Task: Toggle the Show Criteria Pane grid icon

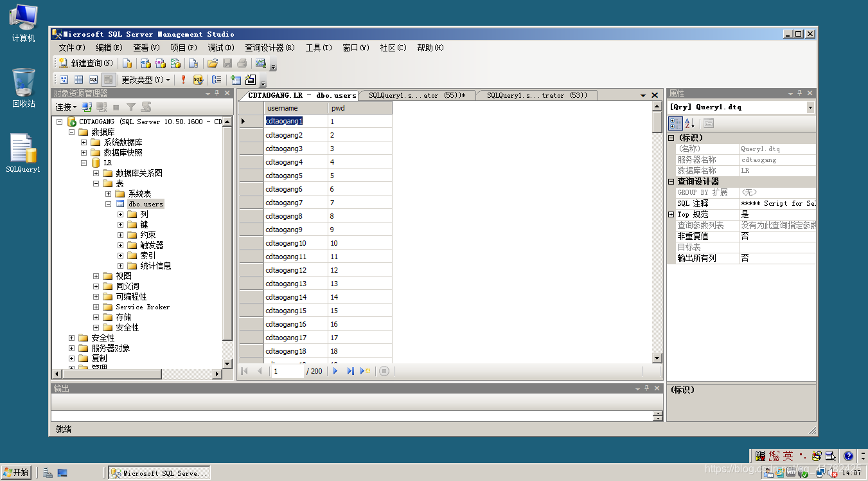Action: (78, 80)
